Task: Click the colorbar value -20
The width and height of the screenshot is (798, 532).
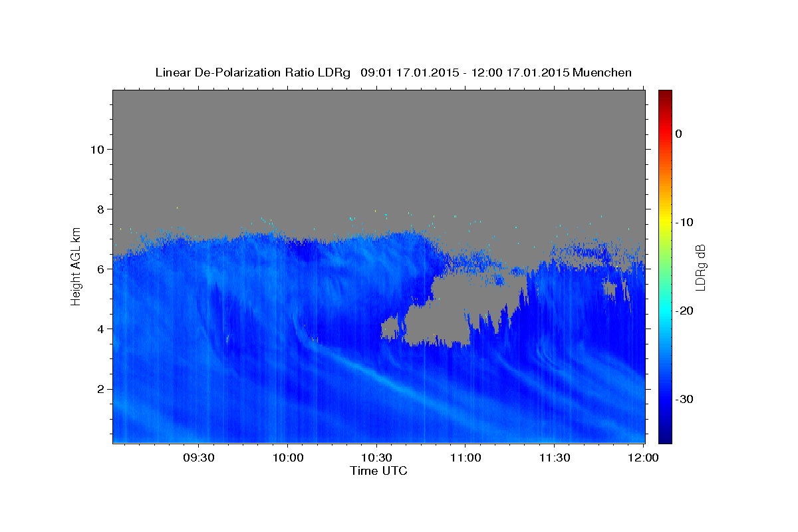Action: (x=683, y=311)
